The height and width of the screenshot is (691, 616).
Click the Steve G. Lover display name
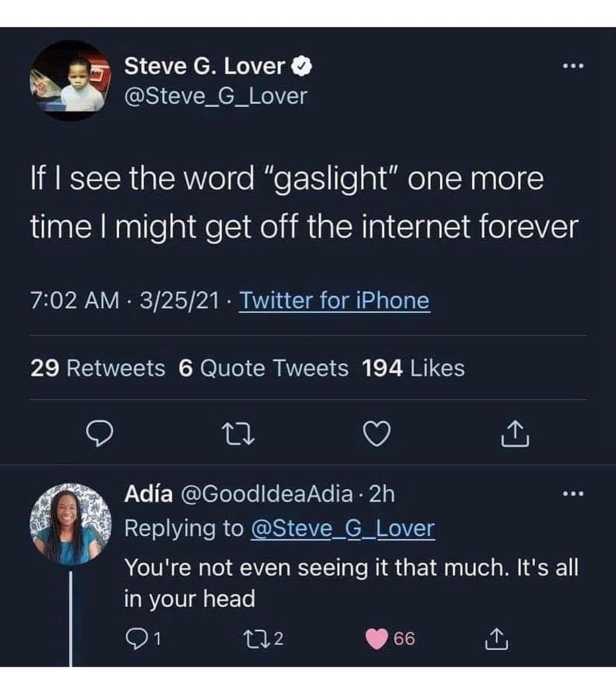204,67
